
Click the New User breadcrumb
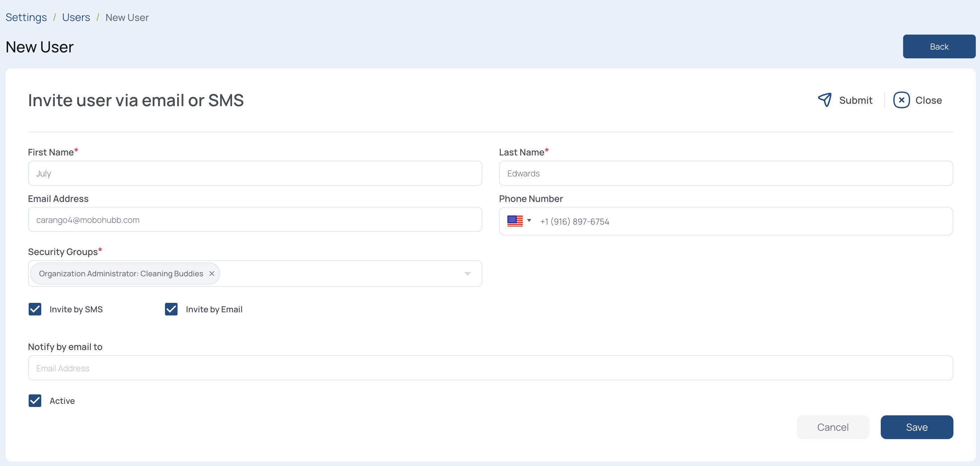[x=127, y=17]
